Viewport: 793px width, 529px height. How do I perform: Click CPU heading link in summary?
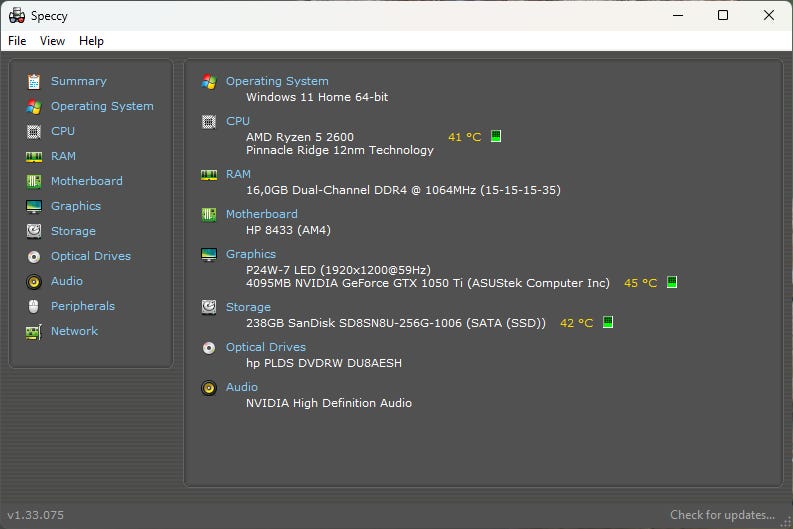coord(238,121)
